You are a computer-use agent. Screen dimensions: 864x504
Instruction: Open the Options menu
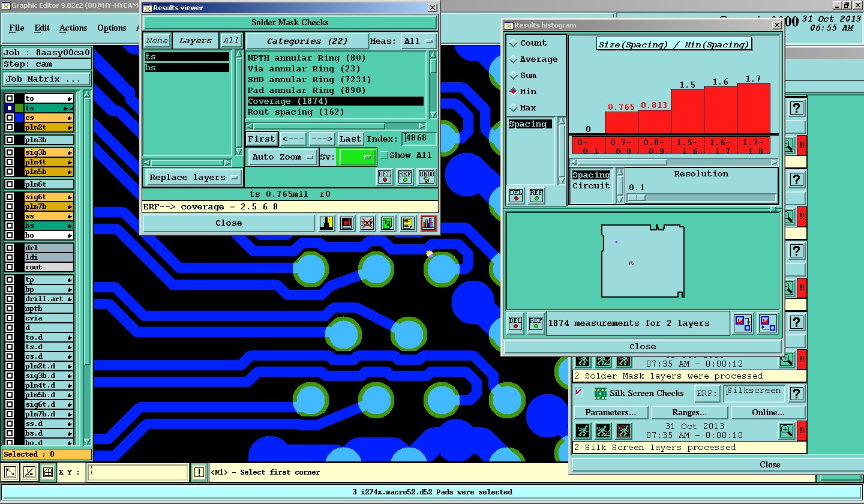(112, 28)
